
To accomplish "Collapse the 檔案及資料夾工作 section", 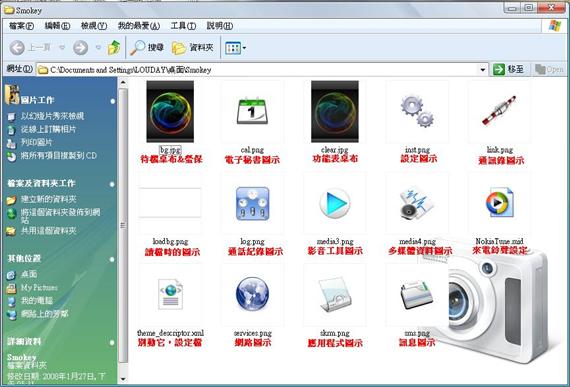I will pos(112,184).
